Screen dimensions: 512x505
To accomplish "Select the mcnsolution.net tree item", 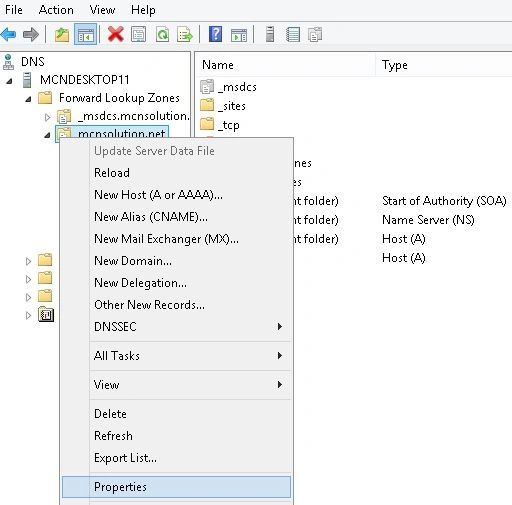I will [x=121, y=133].
